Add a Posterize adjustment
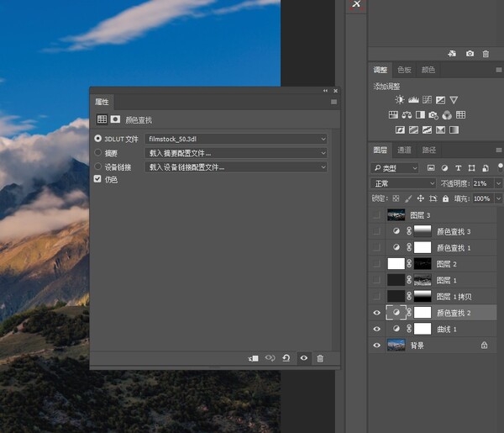 click(413, 130)
